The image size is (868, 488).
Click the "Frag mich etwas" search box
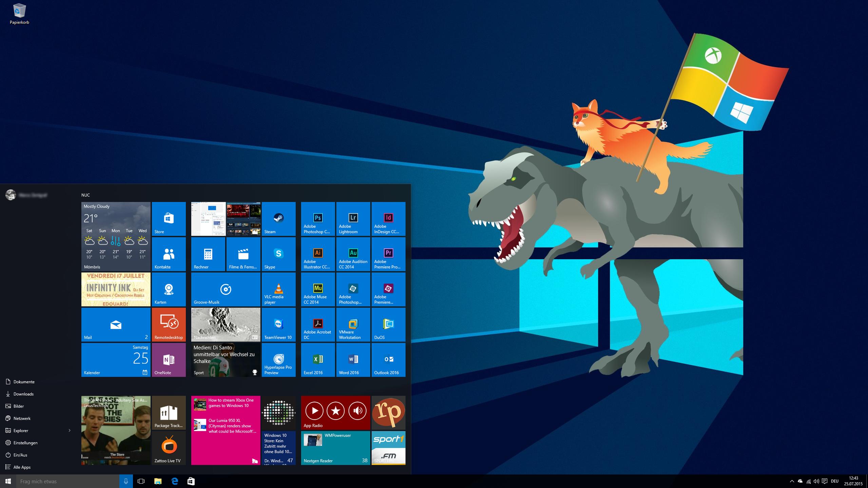[68, 481]
